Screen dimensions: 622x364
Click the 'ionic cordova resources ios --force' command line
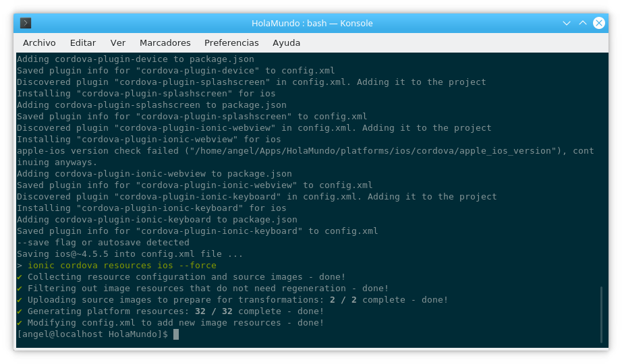click(117, 266)
